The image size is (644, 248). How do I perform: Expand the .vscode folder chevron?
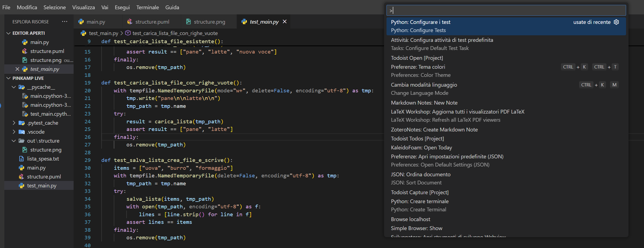14,132
